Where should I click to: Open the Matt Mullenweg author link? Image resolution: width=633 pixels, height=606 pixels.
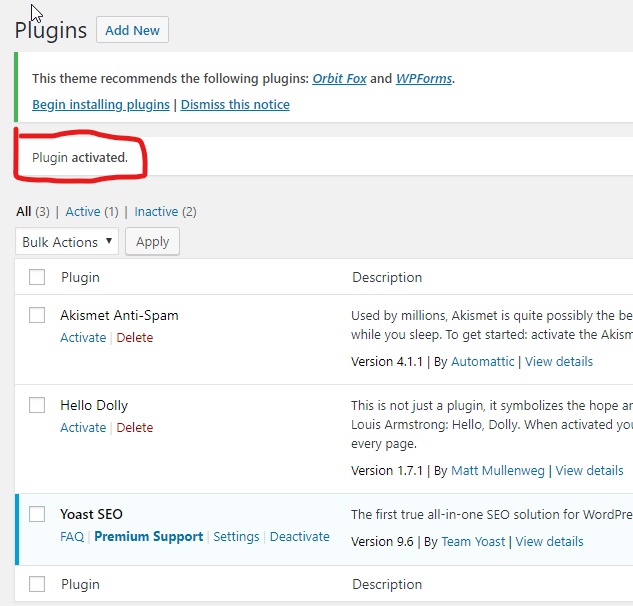pos(498,470)
